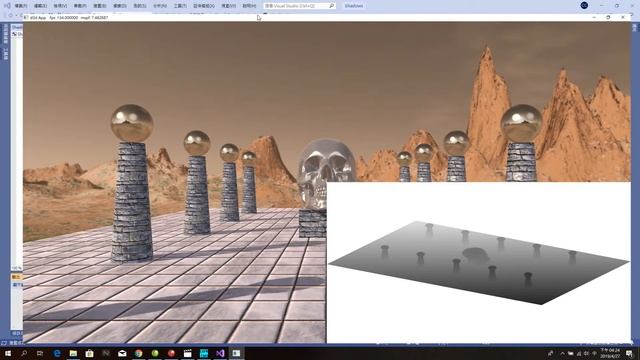Open the 建置 (Build) menu
Screen dimensions: 640x360
pyautogui.click(x=100, y=6)
